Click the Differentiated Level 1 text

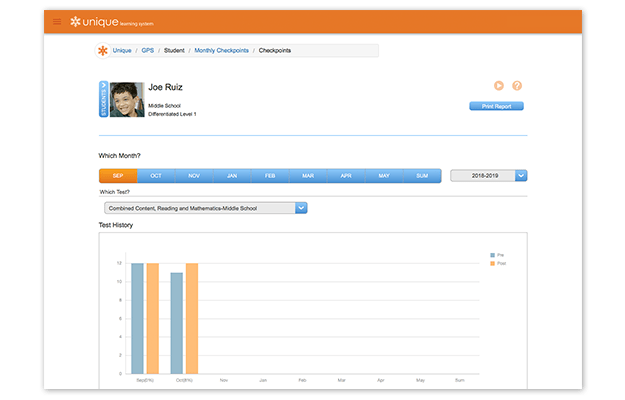[x=172, y=114]
